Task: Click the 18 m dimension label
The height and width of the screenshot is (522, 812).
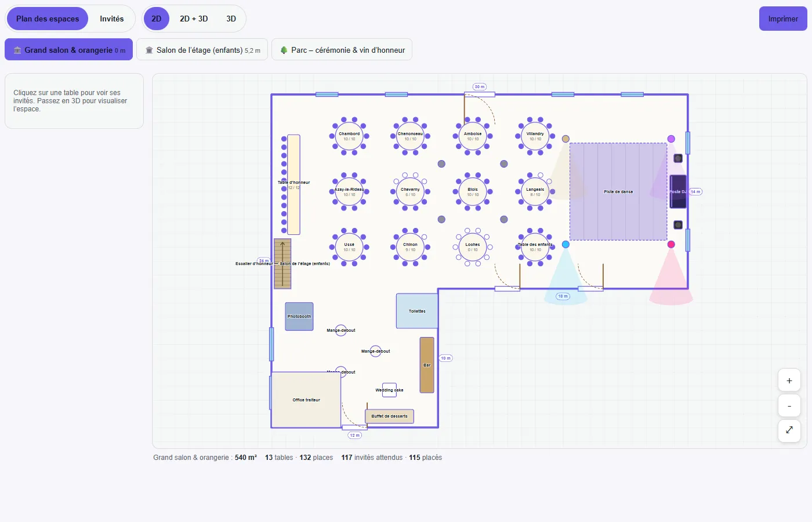Action: [x=563, y=296]
